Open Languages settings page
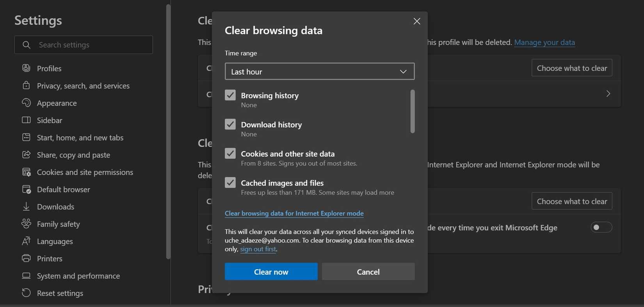This screenshot has width=644, height=307. 55,241
